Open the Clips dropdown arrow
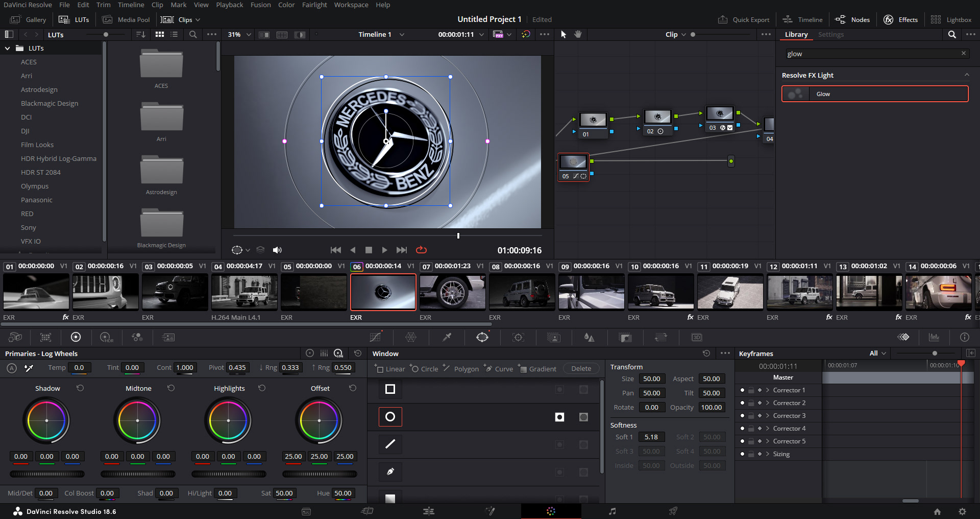This screenshot has width=980, height=519. (198, 20)
